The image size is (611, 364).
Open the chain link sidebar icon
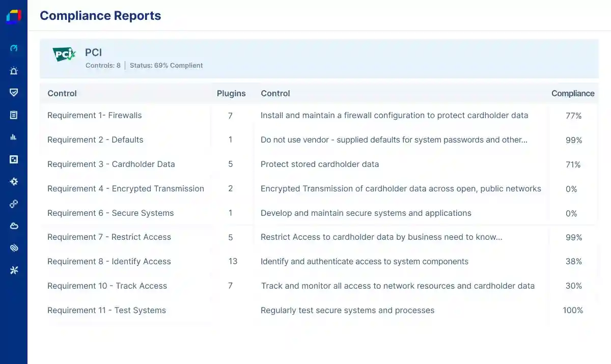point(14,204)
